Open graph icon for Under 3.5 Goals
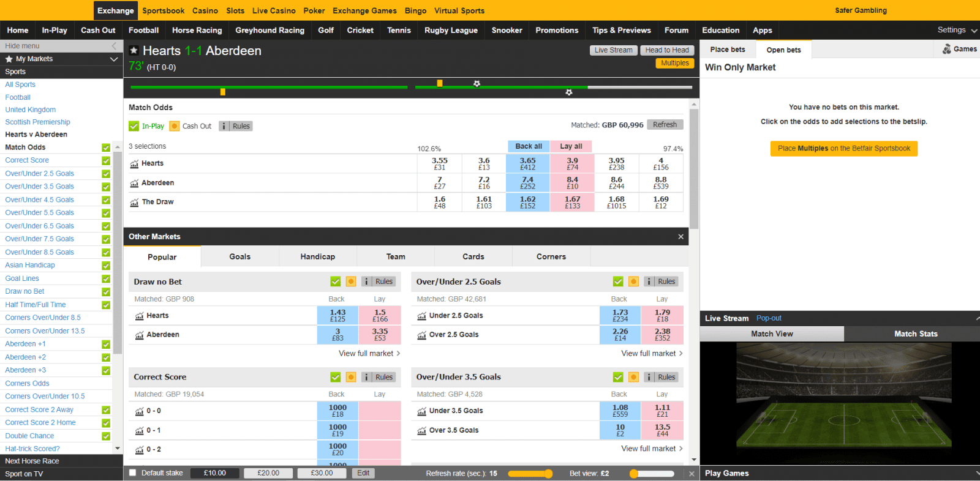 click(422, 411)
